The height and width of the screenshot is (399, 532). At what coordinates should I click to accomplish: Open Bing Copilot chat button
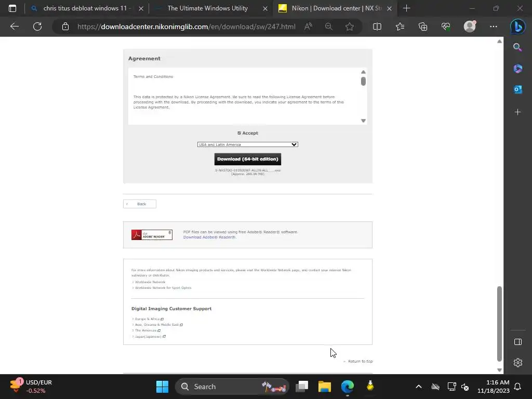tap(518, 26)
